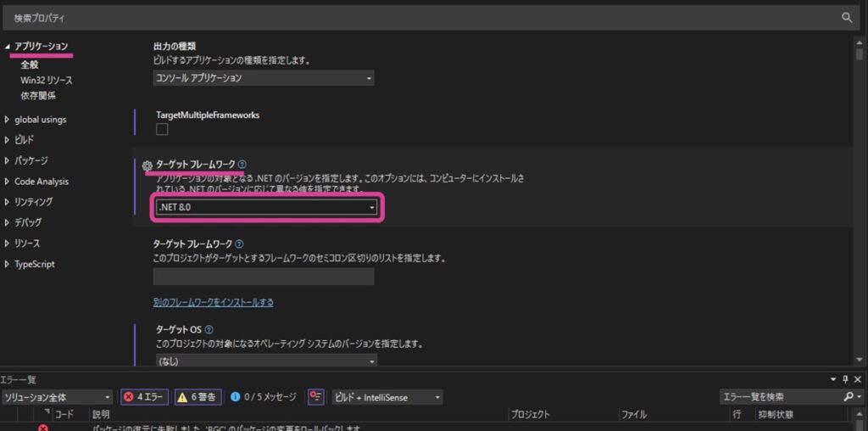
Task: Open help icon next to ターゲット OS
Action: 209,329
